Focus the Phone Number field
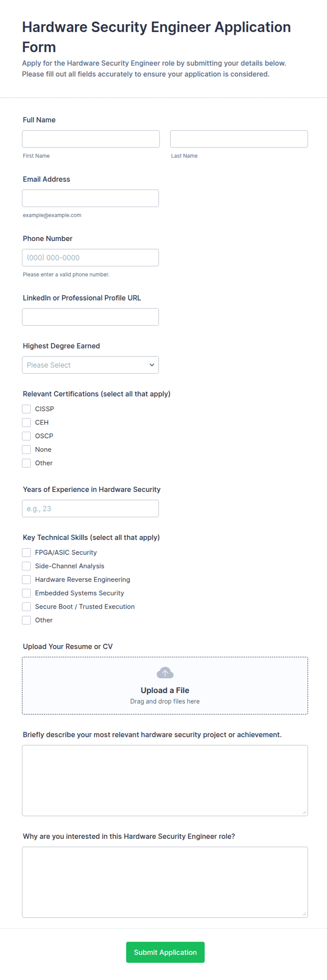The height and width of the screenshot is (980, 327). (x=90, y=258)
